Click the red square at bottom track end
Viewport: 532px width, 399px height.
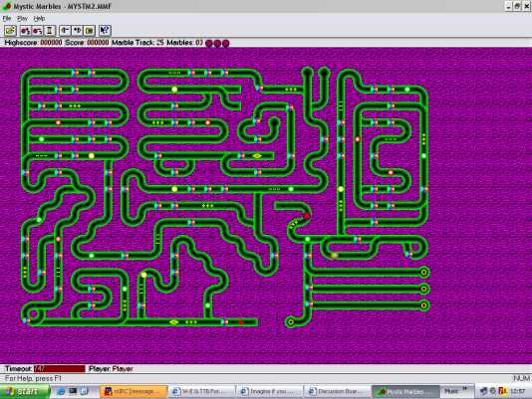coord(241,322)
